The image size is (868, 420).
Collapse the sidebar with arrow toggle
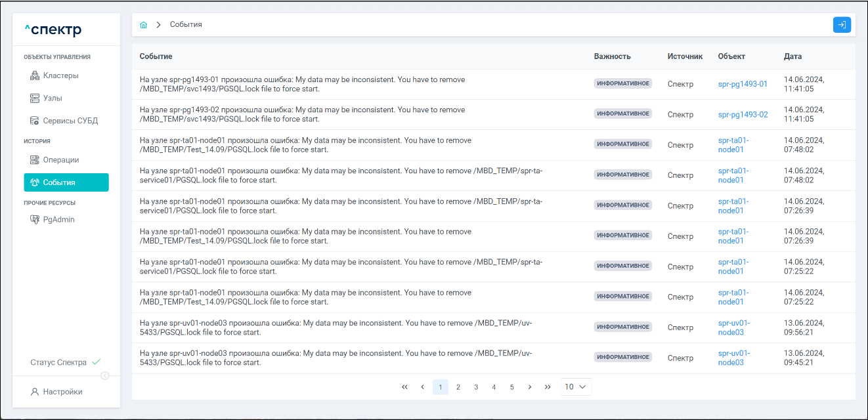[x=105, y=376]
